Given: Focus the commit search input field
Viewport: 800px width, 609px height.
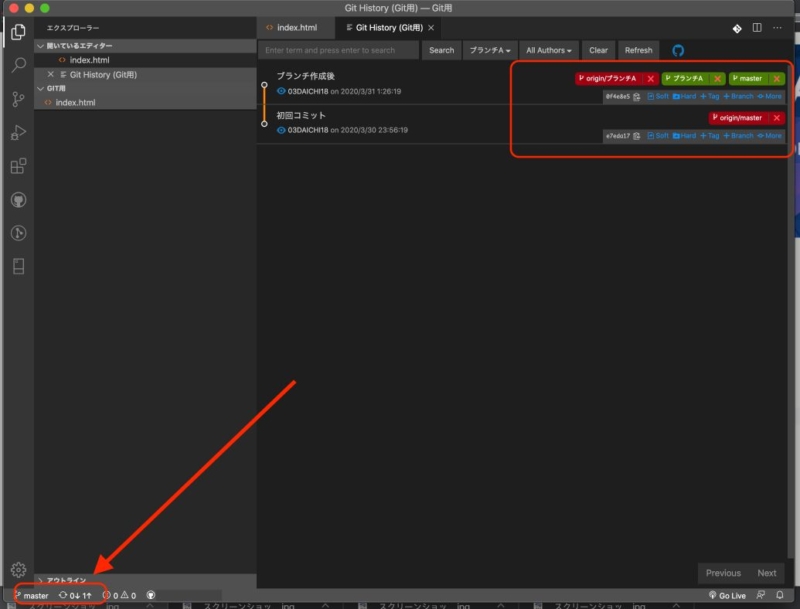Looking at the screenshot, I should click(x=339, y=50).
